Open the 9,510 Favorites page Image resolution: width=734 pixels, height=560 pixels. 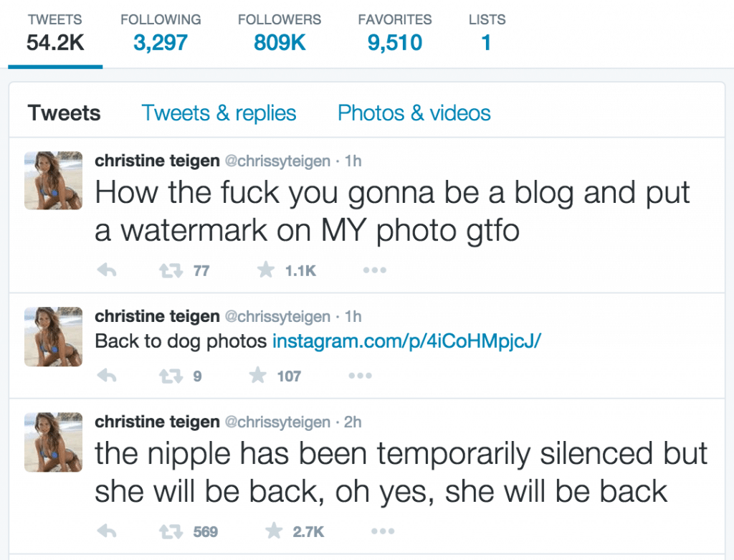(395, 33)
